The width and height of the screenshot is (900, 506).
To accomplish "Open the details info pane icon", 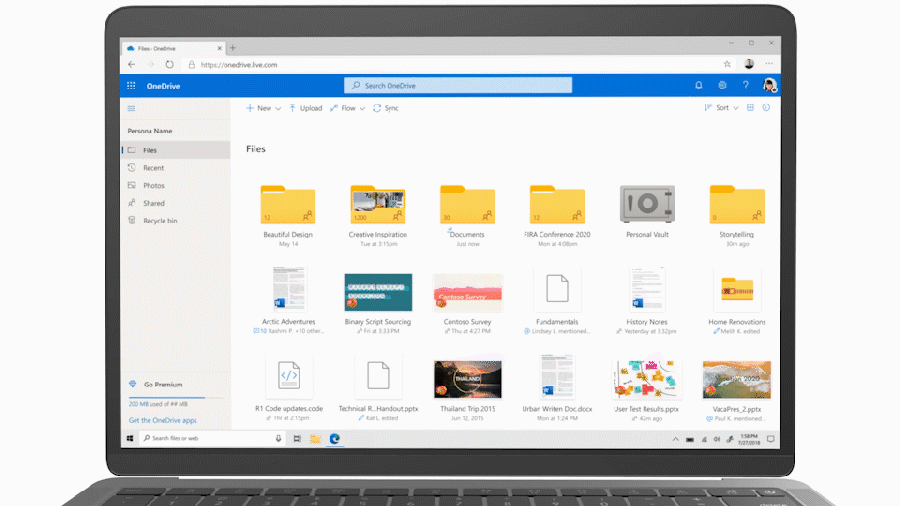I will [x=766, y=108].
